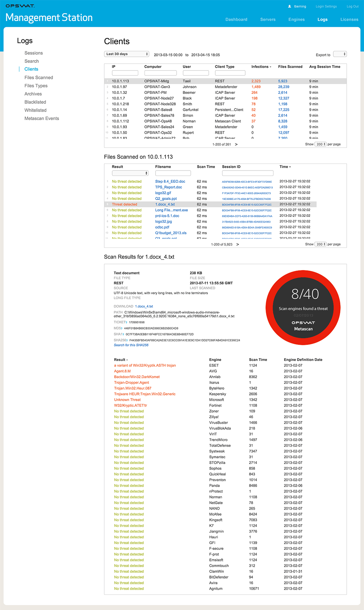Open the Logs tab

point(323,20)
